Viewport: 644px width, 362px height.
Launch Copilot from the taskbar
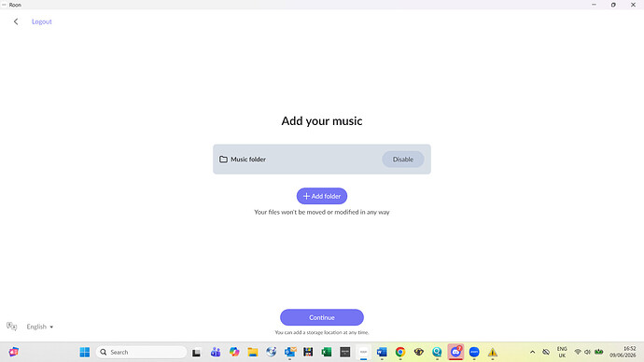pos(234,352)
